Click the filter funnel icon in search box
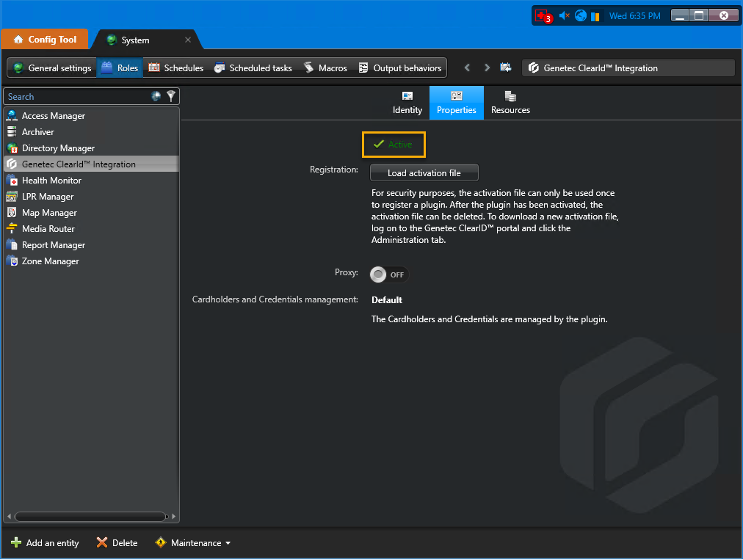This screenshot has width=743, height=560. pyautogui.click(x=171, y=96)
